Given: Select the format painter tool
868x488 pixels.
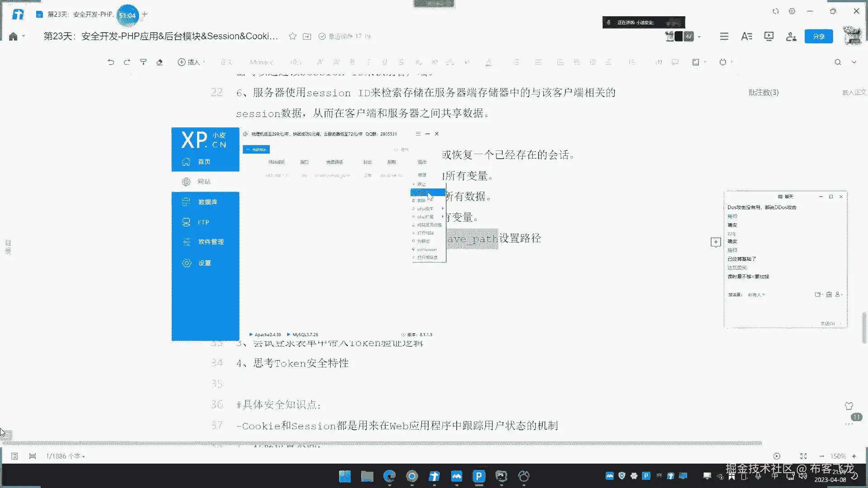Looking at the screenshot, I should 143,62.
